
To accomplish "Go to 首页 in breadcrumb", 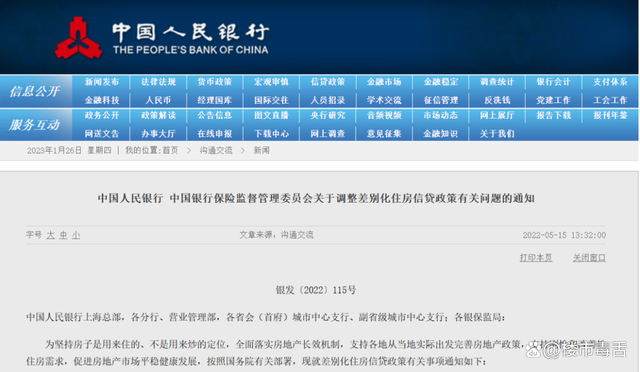I will pos(170,150).
